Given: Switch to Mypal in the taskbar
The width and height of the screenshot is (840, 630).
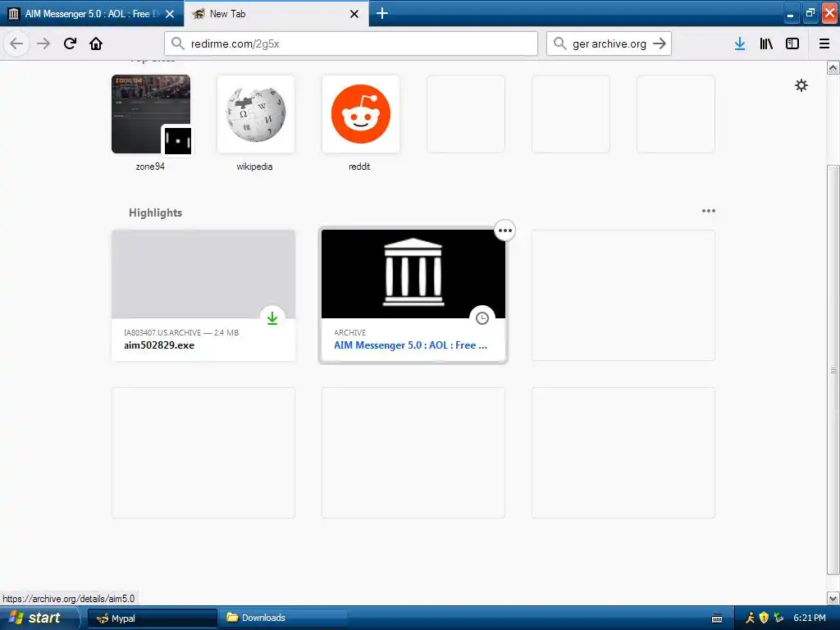Looking at the screenshot, I should point(153,619).
